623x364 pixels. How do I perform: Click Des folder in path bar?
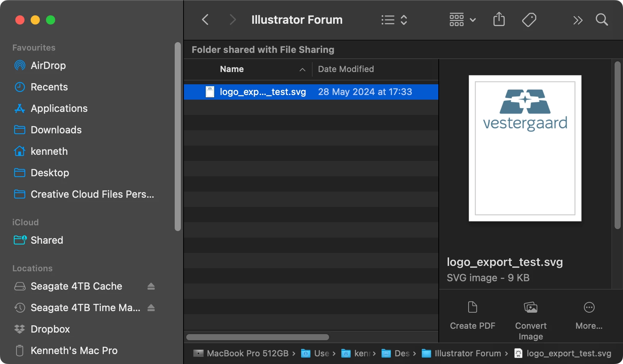[x=395, y=353]
